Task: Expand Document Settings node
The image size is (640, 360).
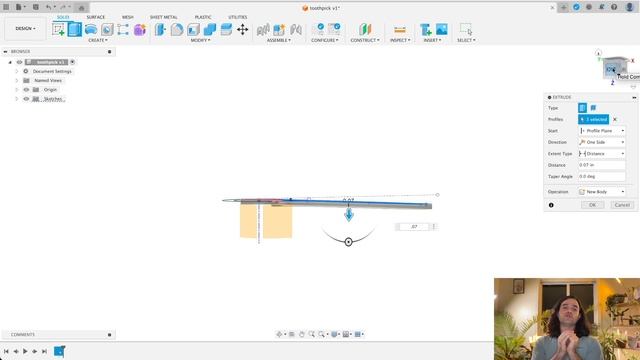Action: [17, 71]
